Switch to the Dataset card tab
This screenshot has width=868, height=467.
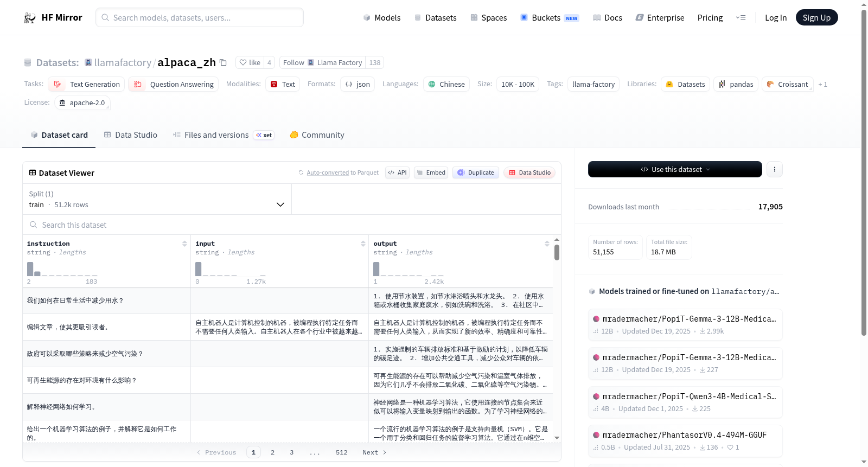pos(59,135)
